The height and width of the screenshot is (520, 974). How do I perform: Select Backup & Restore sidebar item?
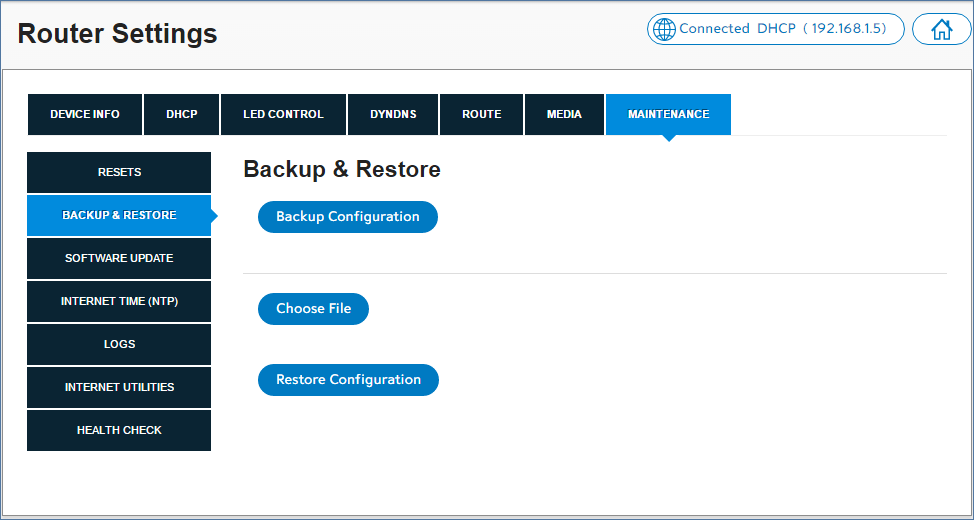click(x=119, y=215)
